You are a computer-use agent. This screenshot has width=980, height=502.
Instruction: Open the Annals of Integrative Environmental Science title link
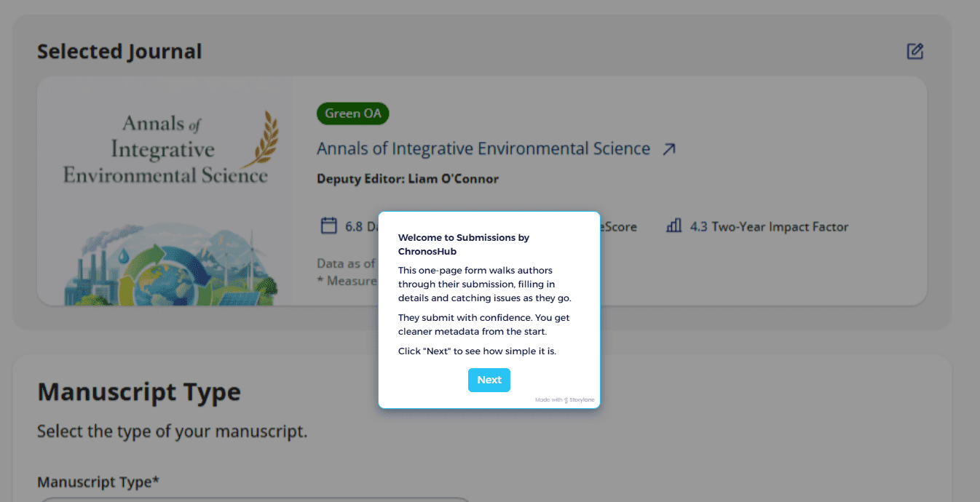[x=483, y=149]
